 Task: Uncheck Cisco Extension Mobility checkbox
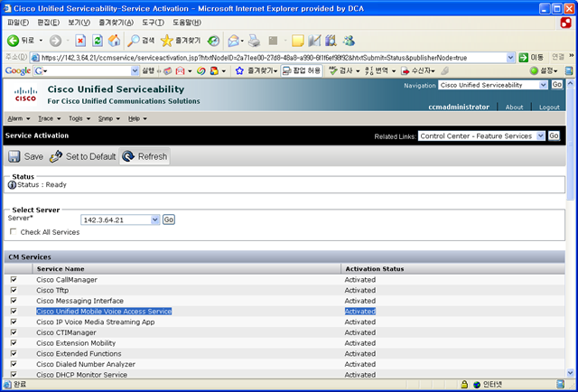(x=14, y=343)
